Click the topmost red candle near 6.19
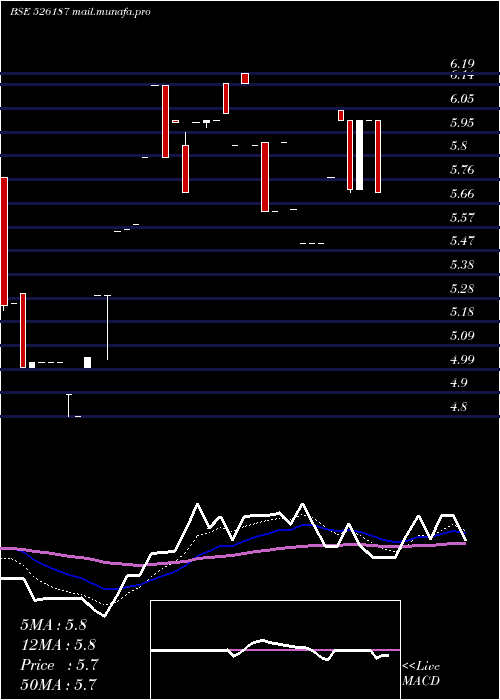This screenshot has width=500, height=700. pyautogui.click(x=245, y=78)
